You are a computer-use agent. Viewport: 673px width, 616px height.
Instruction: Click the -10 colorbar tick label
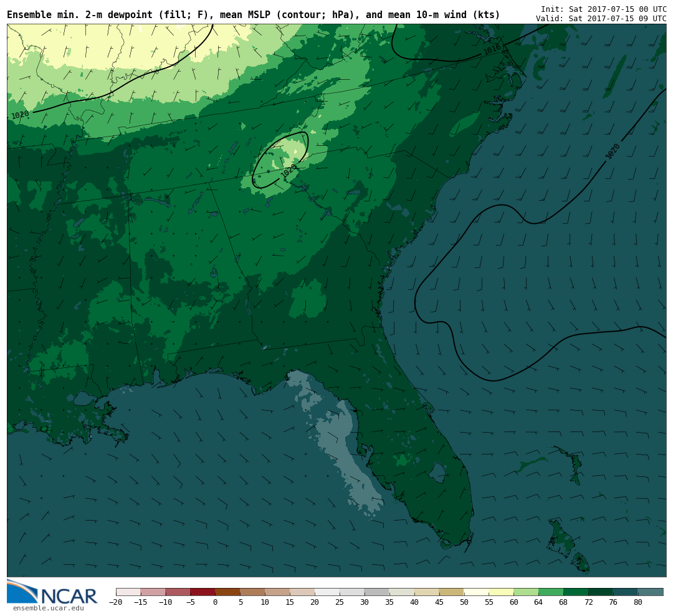coord(165,602)
